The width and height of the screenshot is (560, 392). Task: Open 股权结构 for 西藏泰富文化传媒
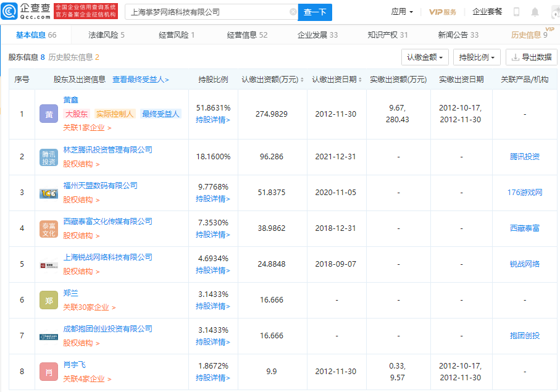[x=81, y=236]
